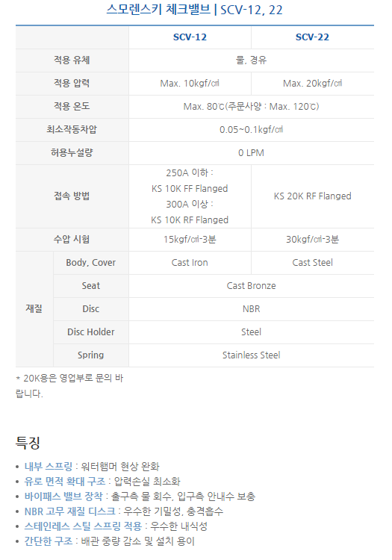Open the 스테인레스 스틸 스프링 적용 link
392x560 pixels.
tap(83, 526)
